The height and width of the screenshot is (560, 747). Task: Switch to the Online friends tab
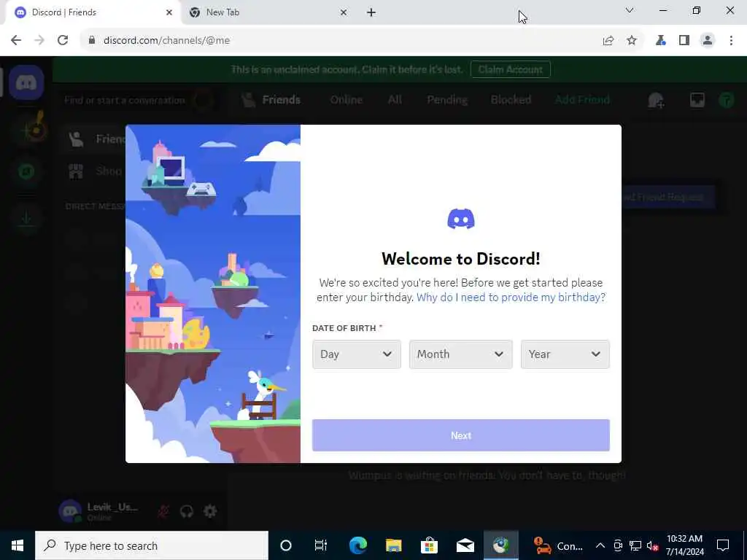coord(347,99)
